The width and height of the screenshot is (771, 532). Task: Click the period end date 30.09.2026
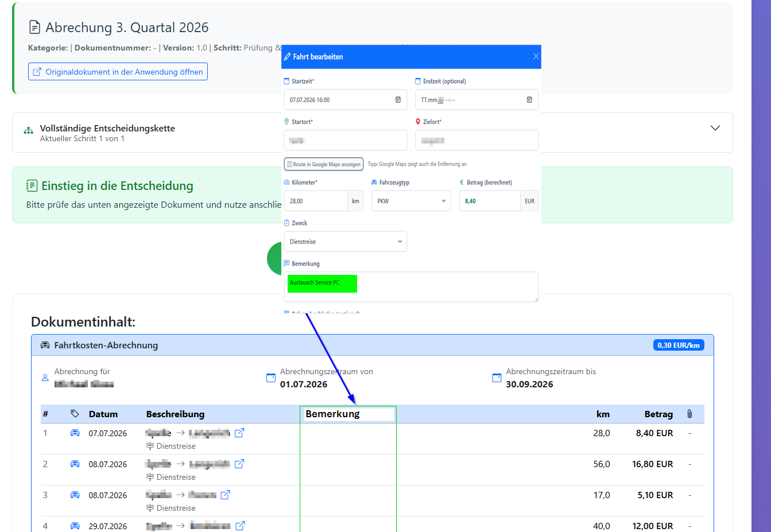click(529, 384)
